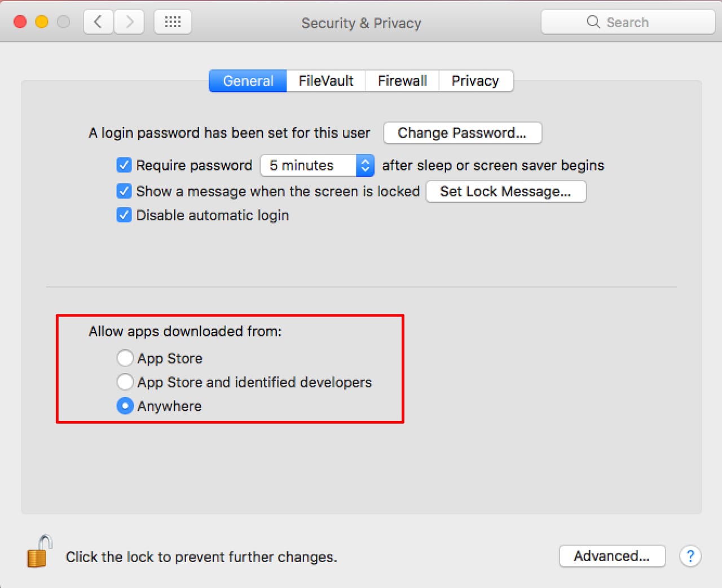Open the Firewall tab
722x588 pixels.
402,81
